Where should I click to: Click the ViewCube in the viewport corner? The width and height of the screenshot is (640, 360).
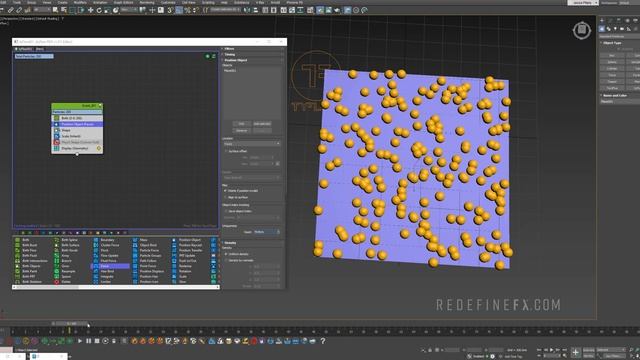pyautogui.click(x=582, y=30)
